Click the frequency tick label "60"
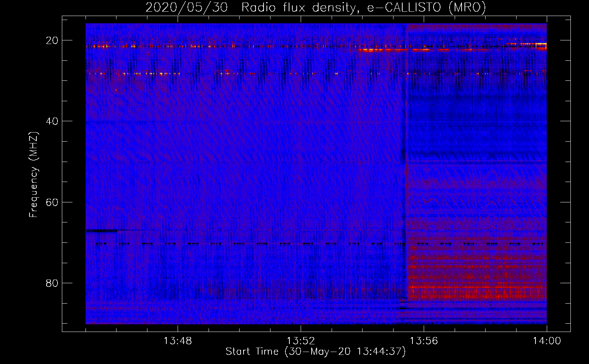The image size is (589, 364). [x=52, y=202]
